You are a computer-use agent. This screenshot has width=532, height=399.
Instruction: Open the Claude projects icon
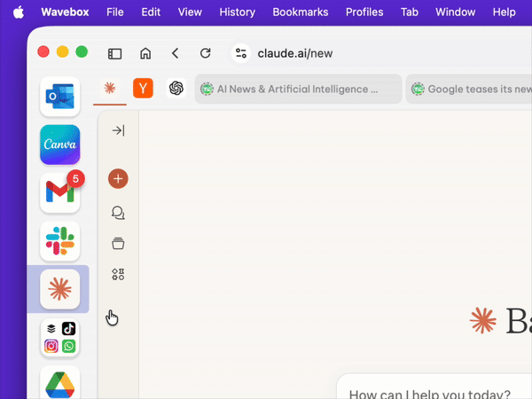[118, 243]
